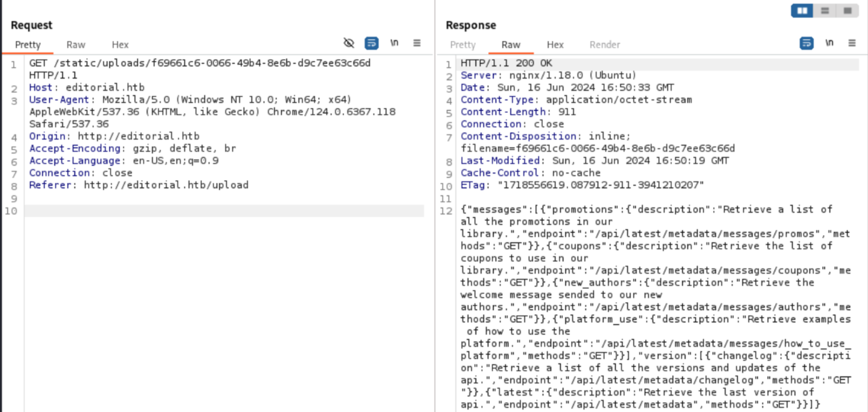Switch to the combined single-pane layout icon
The height and width of the screenshot is (412, 868).
point(848,10)
